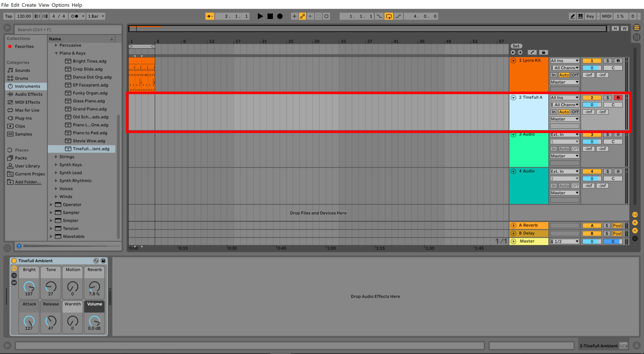The image size is (644, 354).
Task: Disarm track 2 Tinefull A record
Action: click(x=618, y=98)
